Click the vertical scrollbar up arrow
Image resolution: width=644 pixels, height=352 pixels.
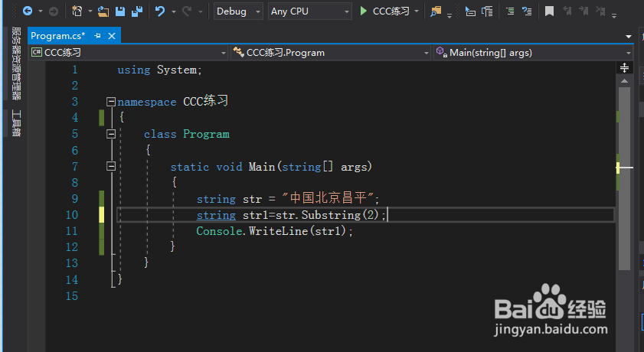(x=624, y=81)
